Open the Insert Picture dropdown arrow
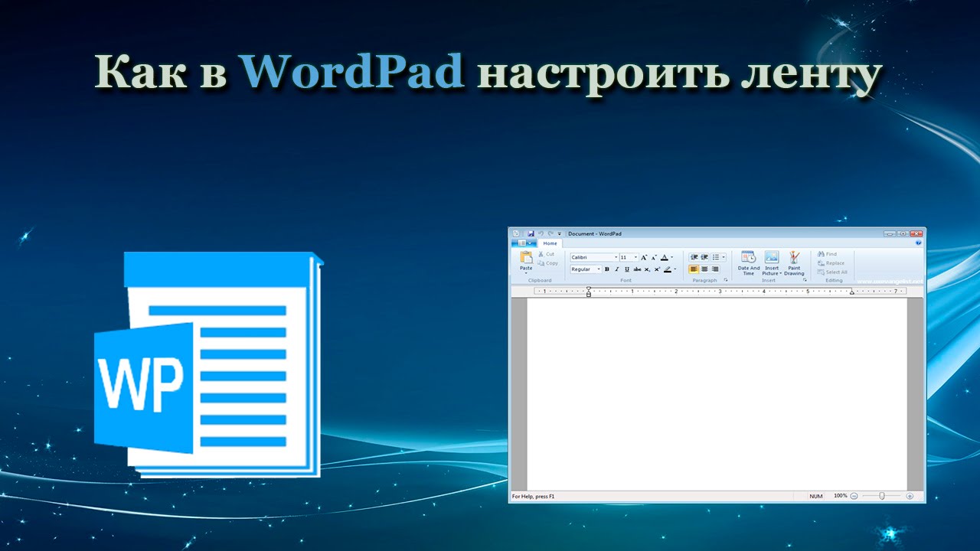The width and height of the screenshot is (980, 551). click(781, 273)
